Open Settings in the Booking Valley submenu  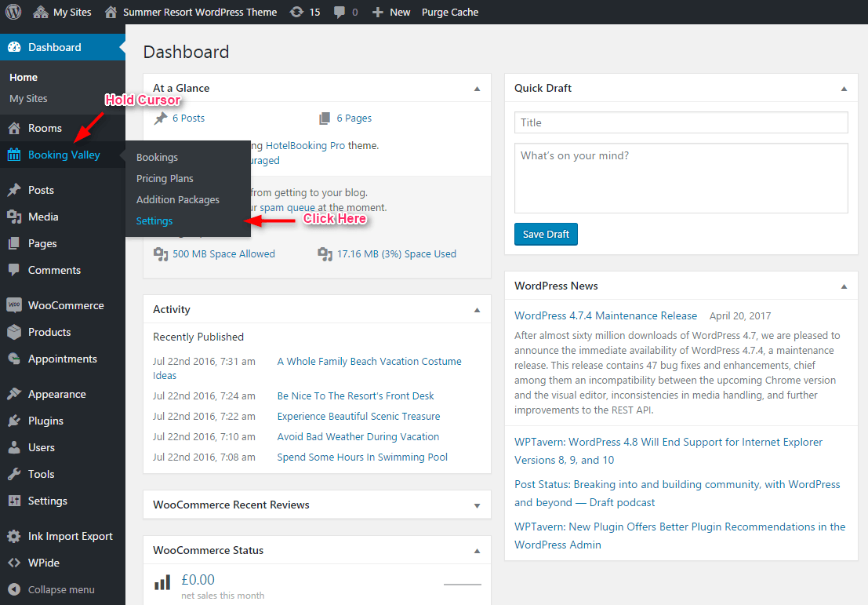(x=154, y=220)
